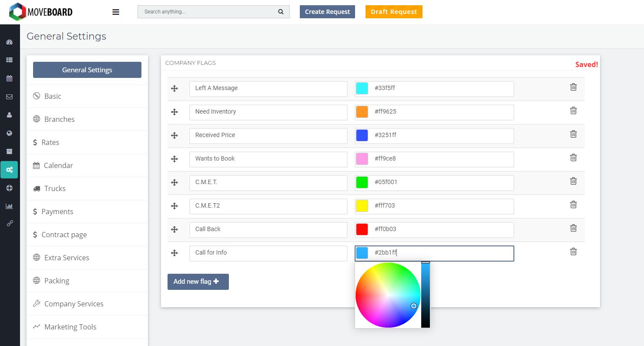Delete the Call Back flag
644x346 pixels.
pyautogui.click(x=574, y=228)
